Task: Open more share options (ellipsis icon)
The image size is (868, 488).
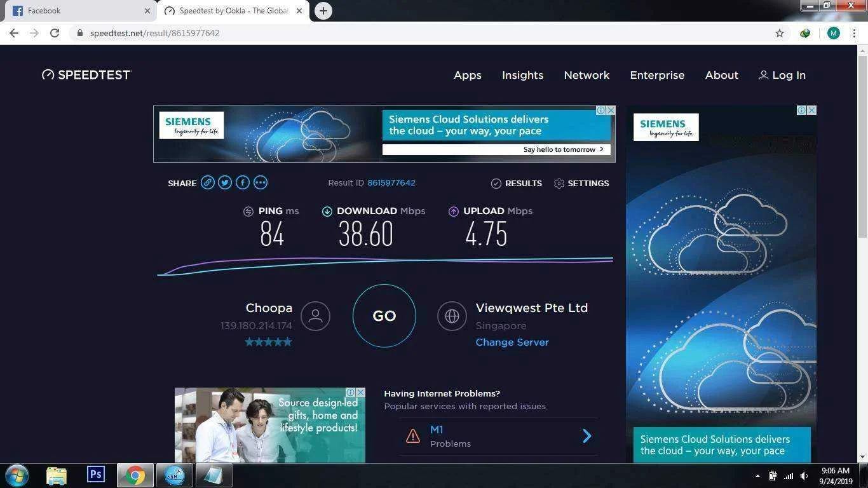Action: 261,182
